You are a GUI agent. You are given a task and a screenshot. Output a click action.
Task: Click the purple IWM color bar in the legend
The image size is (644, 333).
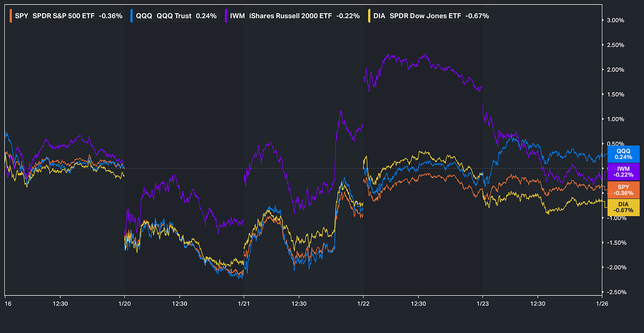tap(226, 16)
